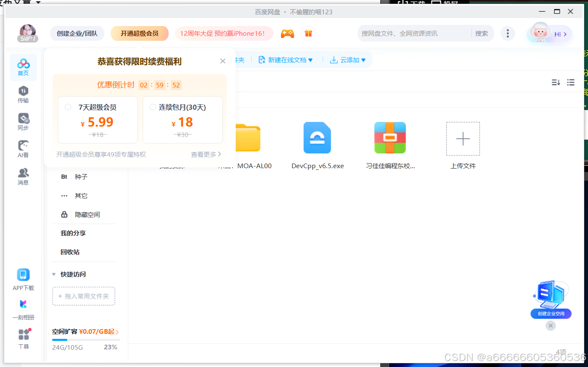Open 查看更多 privileges link
Viewport: 588px width, 367px height.
click(206, 154)
